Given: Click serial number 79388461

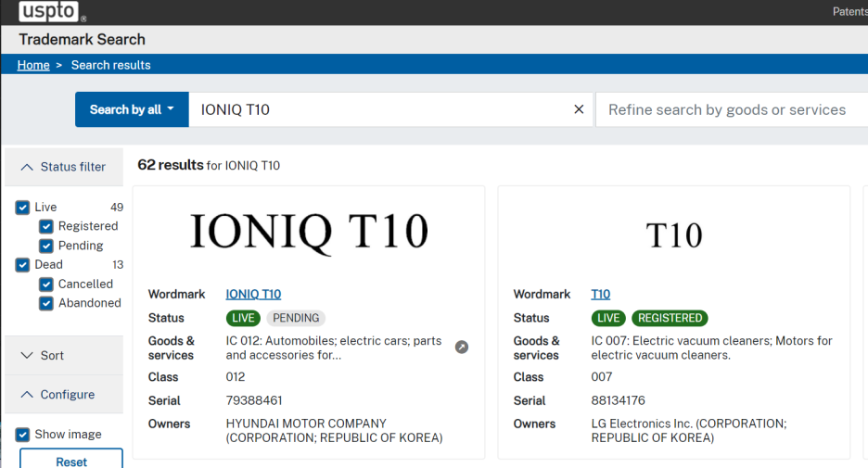Looking at the screenshot, I should coord(254,400).
